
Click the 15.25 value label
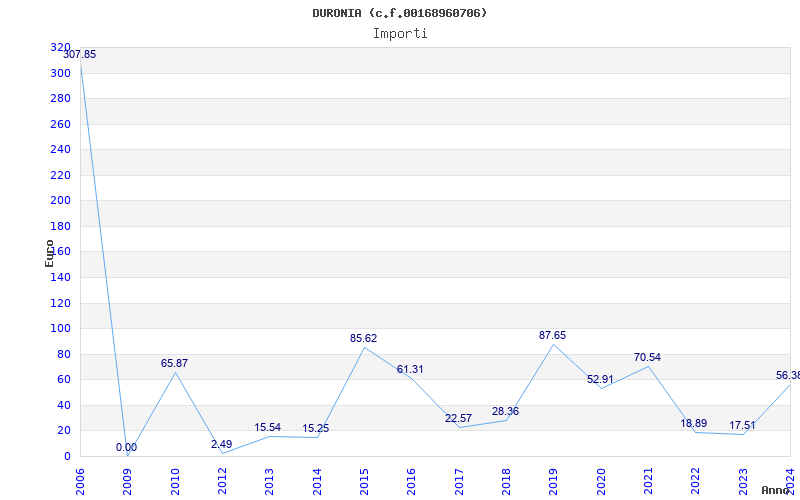click(x=315, y=429)
